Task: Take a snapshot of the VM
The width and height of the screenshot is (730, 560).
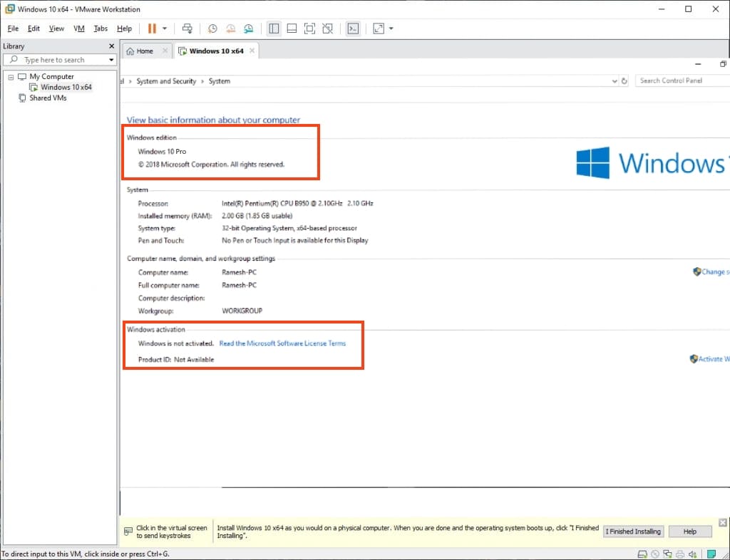Action: [212, 28]
